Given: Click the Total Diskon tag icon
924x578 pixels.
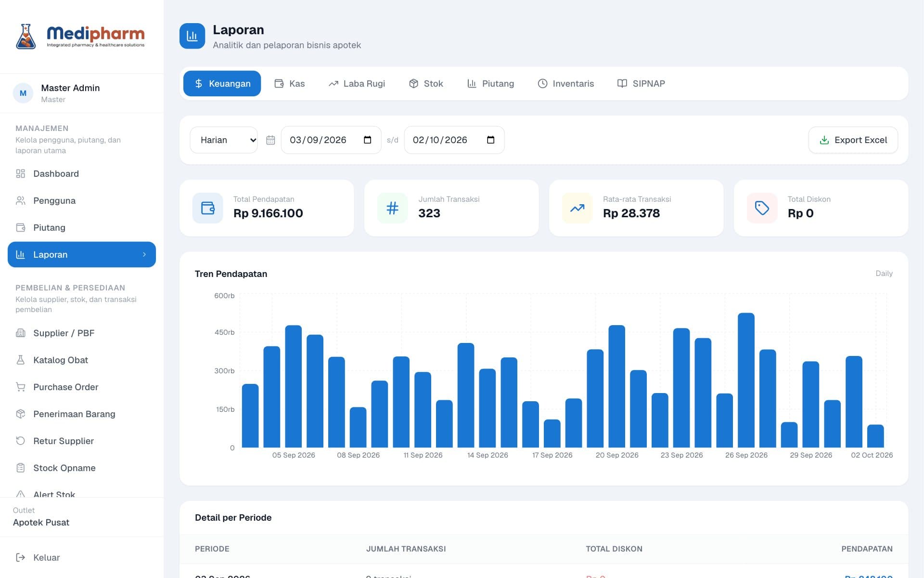Looking at the screenshot, I should (762, 208).
